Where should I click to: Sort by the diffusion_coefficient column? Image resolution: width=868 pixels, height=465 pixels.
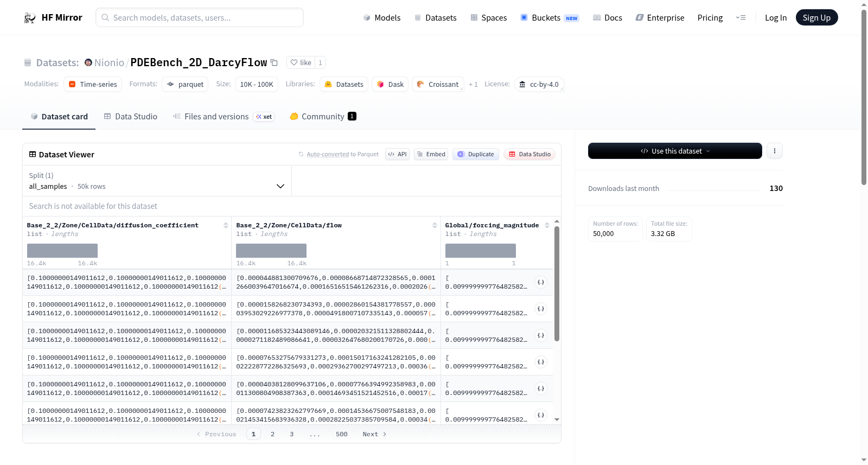click(226, 225)
